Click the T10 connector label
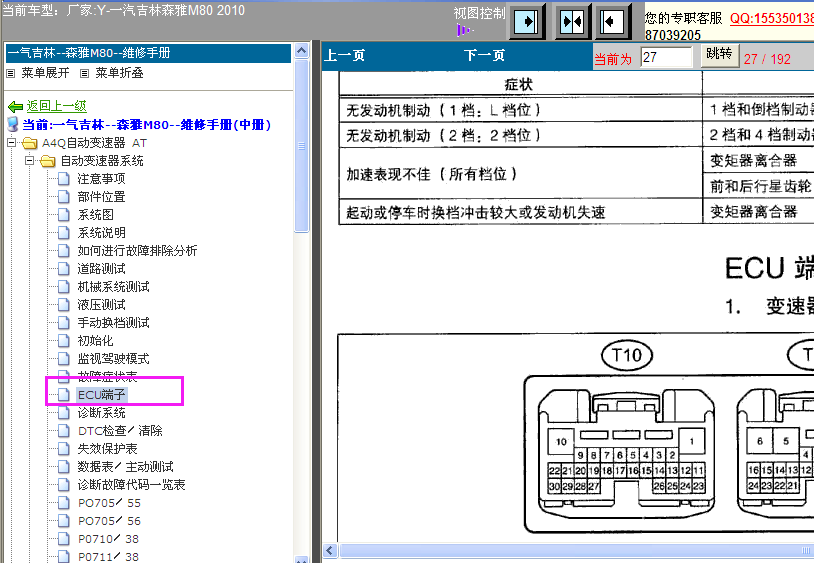 627,355
